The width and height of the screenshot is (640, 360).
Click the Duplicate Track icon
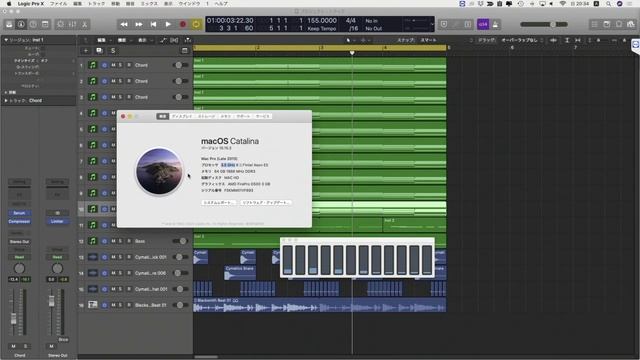(99, 51)
